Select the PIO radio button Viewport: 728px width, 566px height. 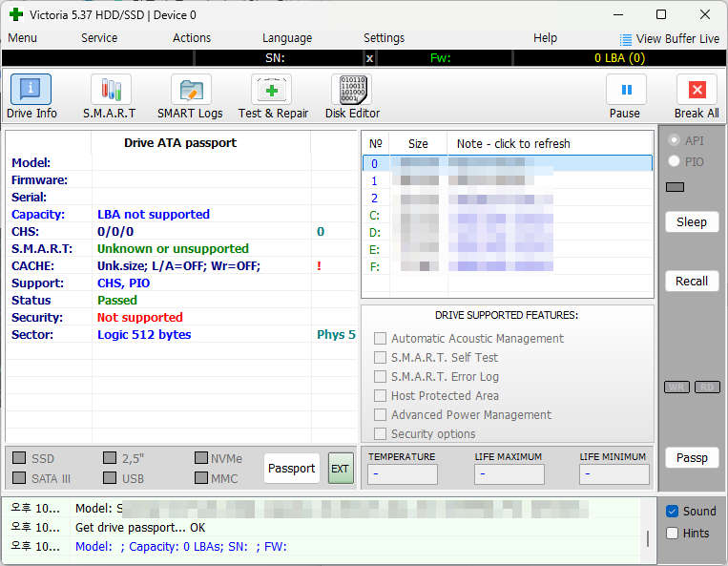[675, 161]
